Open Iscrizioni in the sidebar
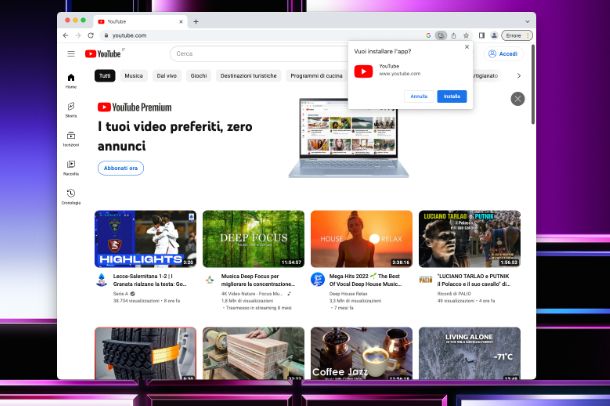Screen dimensions: 610x406 click(71, 139)
